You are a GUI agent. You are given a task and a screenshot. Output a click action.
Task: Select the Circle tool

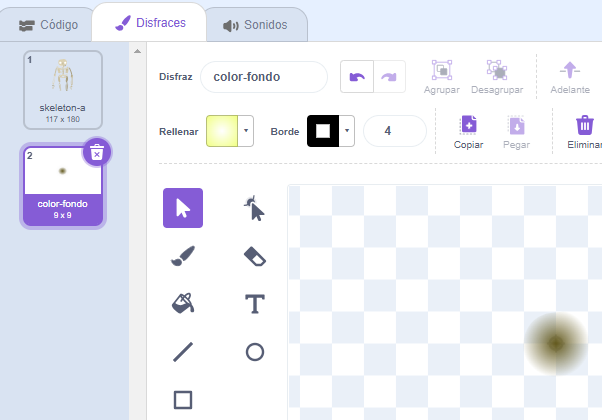[x=255, y=351]
